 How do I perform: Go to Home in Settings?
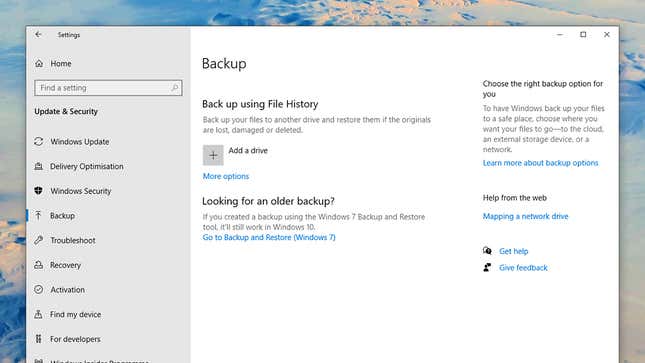coord(61,63)
